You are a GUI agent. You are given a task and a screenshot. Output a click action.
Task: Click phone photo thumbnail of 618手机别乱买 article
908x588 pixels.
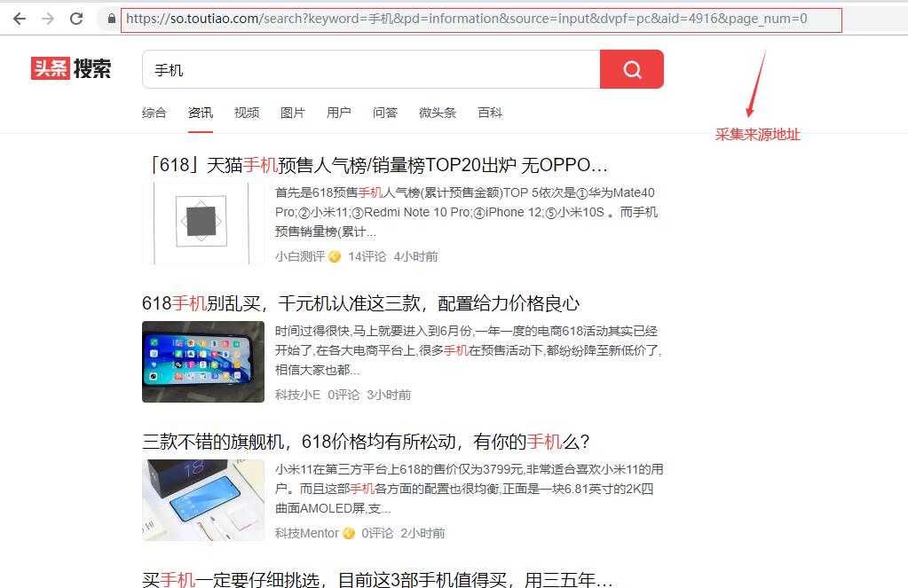click(x=203, y=362)
